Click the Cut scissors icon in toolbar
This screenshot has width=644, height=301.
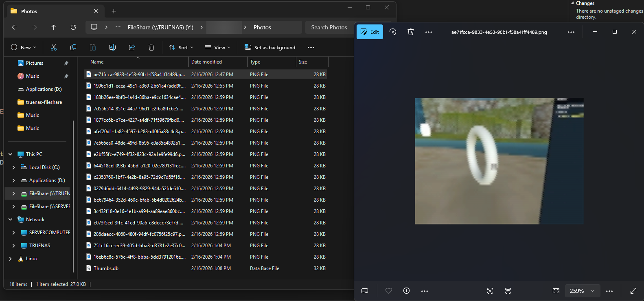(x=54, y=48)
